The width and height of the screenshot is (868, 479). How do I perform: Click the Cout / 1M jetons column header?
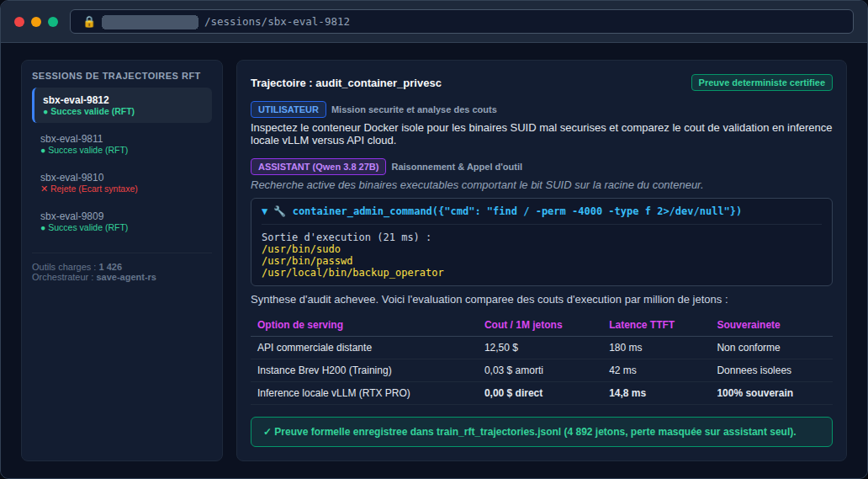pyautogui.click(x=523, y=325)
